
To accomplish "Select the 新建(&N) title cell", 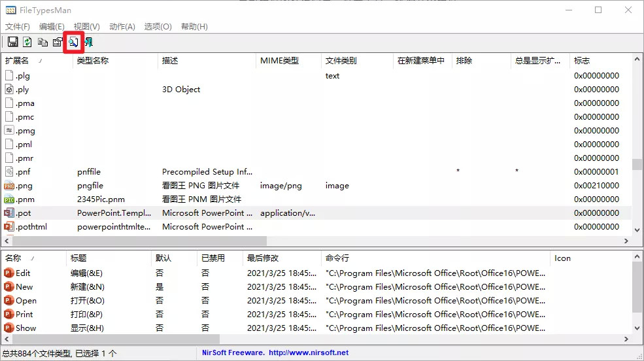I will 88,286.
